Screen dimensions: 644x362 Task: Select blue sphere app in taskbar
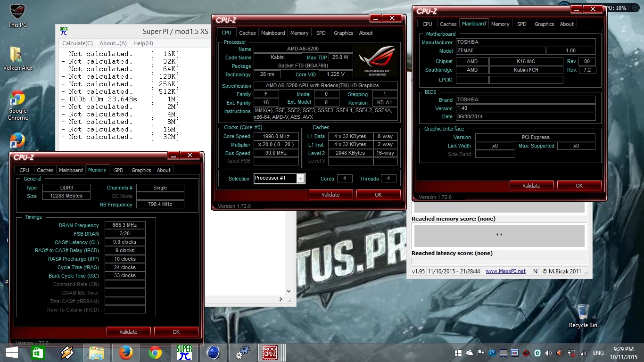(214, 353)
